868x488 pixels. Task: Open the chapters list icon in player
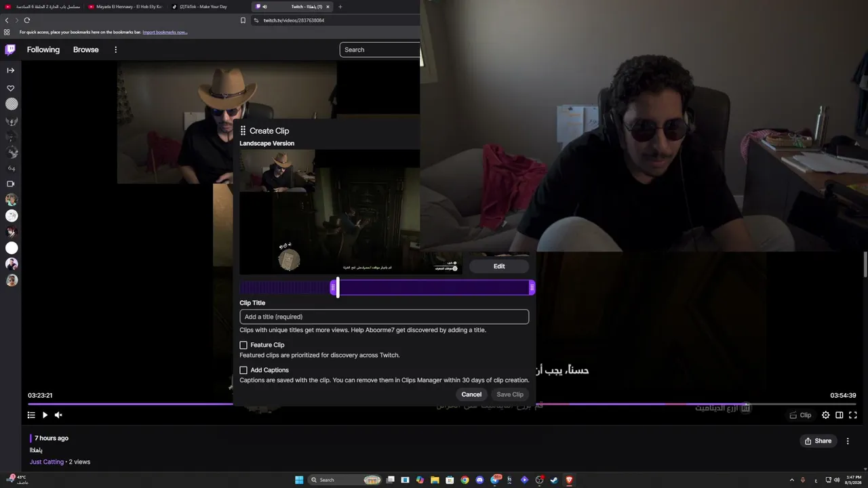[31, 415]
